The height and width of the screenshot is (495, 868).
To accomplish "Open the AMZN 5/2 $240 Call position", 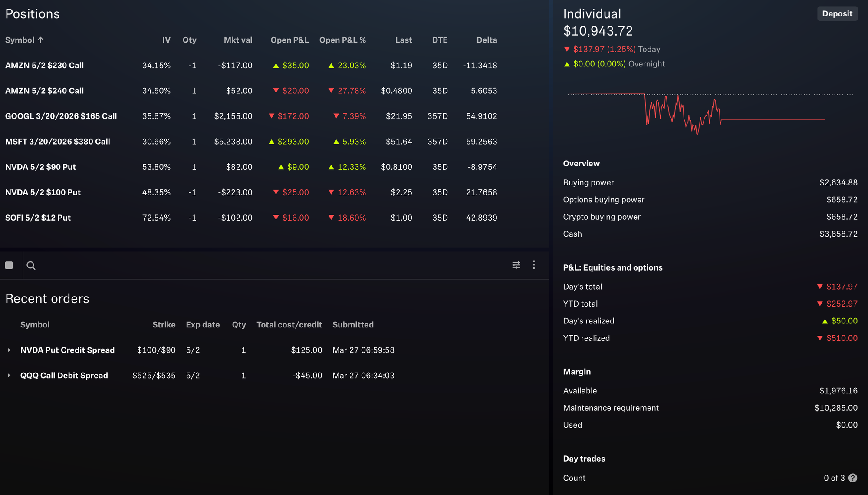I will tap(44, 91).
